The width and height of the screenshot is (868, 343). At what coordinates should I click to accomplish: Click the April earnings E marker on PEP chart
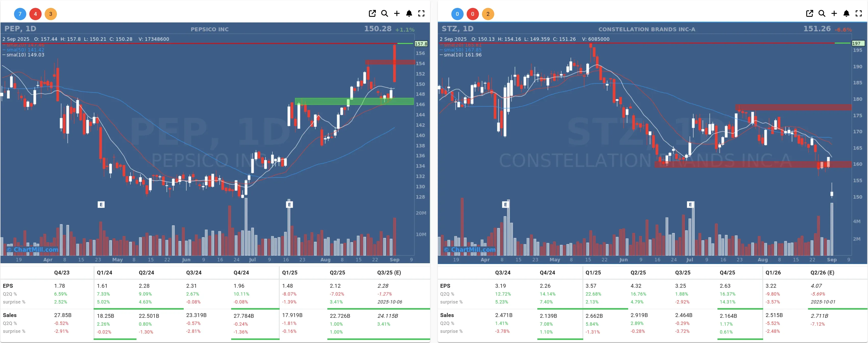click(101, 204)
